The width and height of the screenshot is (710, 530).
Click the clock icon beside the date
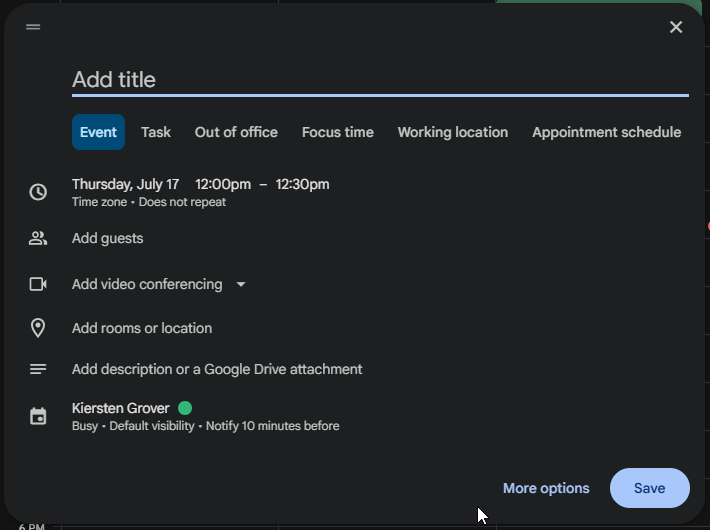(38, 192)
